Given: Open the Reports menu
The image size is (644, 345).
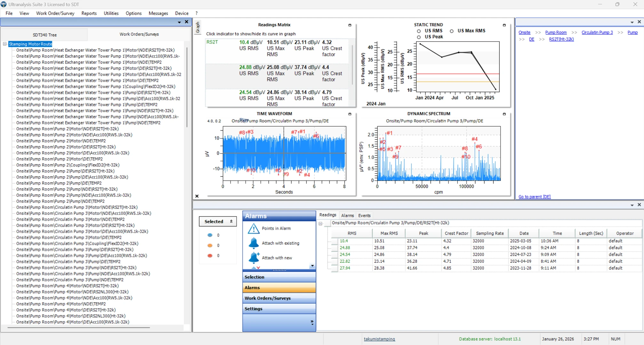Looking at the screenshot, I should 89,13.
